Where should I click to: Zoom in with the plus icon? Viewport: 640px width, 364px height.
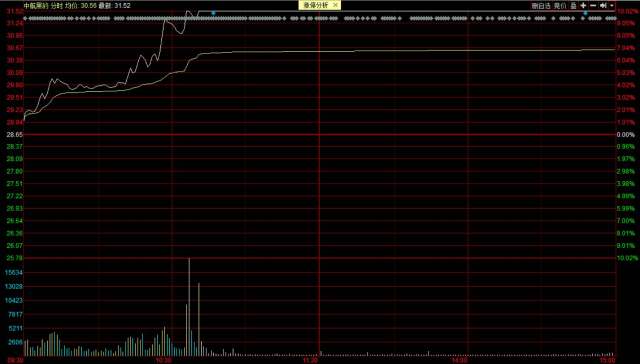click(583, 6)
